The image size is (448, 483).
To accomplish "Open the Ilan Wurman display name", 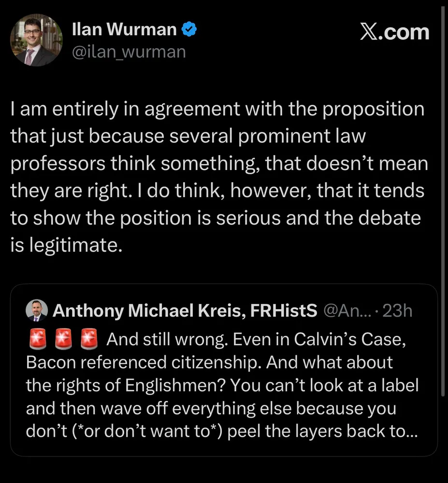I will 124,30.
